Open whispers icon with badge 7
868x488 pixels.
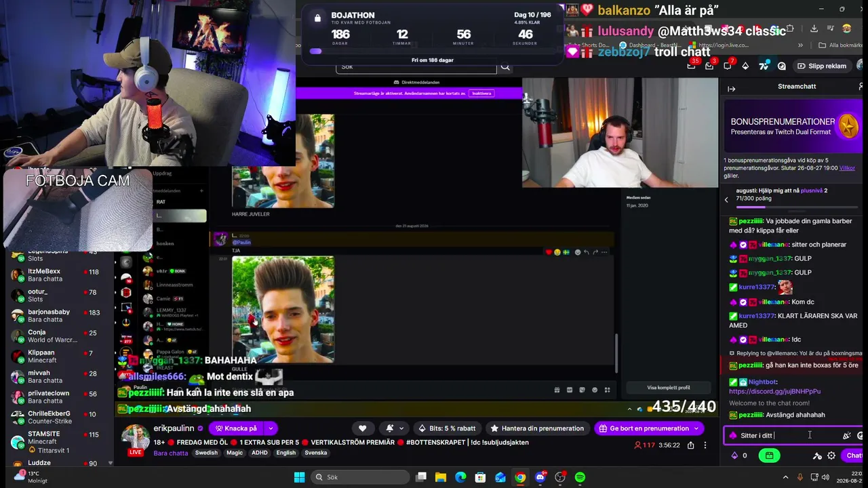(728, 66)
